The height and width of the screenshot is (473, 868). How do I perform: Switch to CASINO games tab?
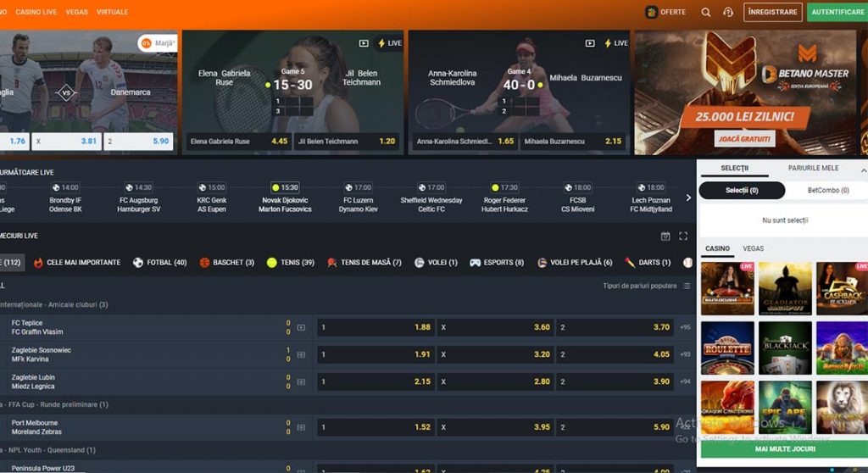click(x=717, y=248)
